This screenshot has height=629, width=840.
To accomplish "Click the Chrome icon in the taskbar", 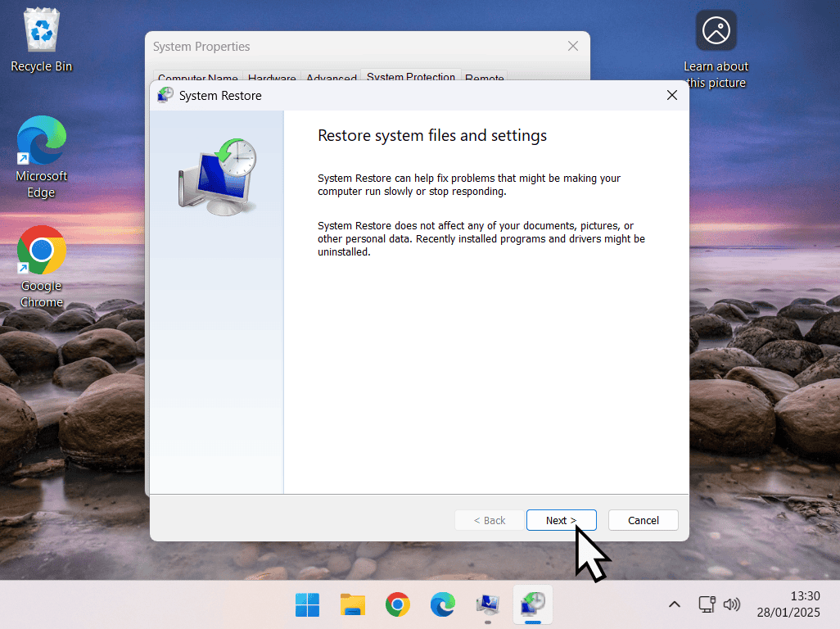I will coord(398,605).
